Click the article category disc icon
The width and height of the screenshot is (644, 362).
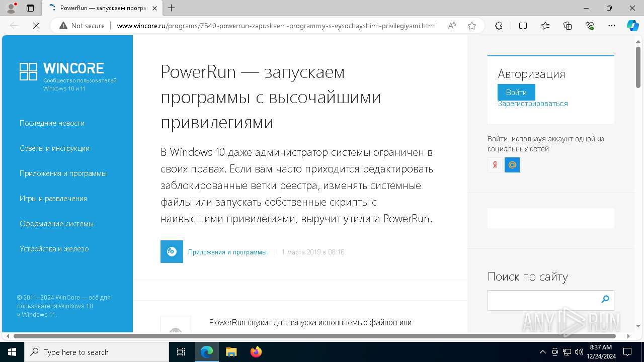(x=172, y=251)
